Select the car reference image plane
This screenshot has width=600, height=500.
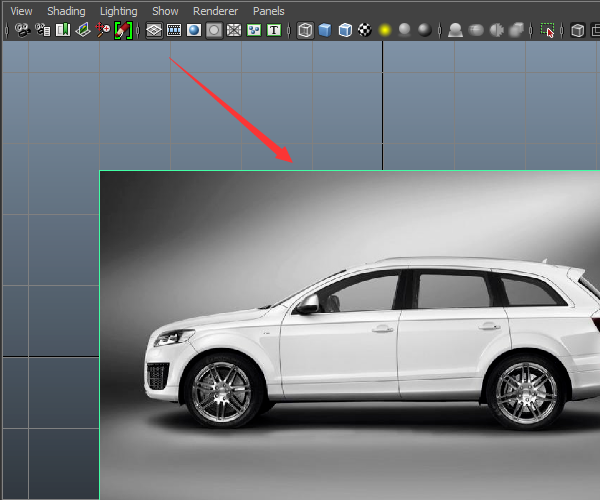(350, 330)
